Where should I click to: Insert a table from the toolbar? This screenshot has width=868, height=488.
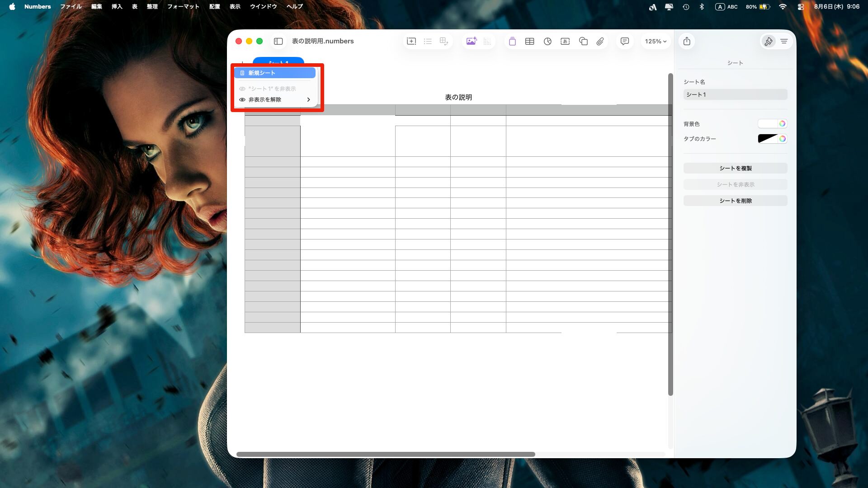pyautogui.click(x=530, y=41)
